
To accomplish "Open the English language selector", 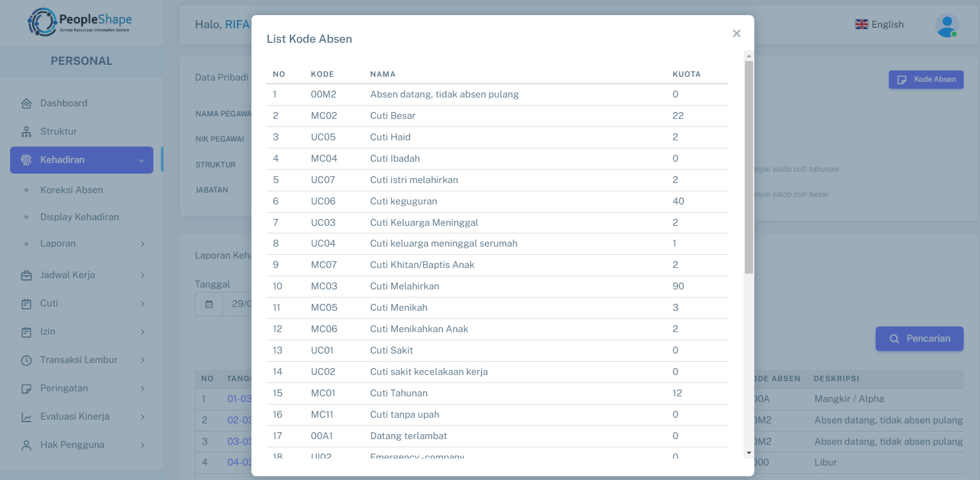I will (879, 25).
